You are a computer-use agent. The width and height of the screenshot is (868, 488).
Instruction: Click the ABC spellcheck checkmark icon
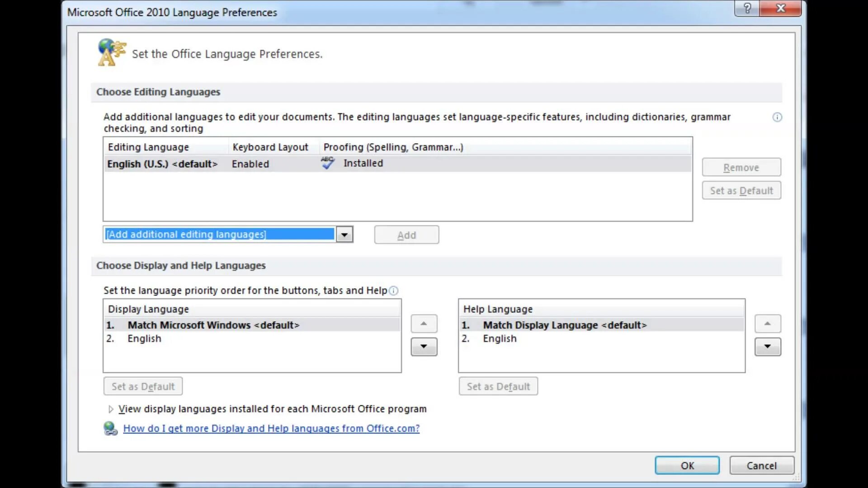coord(327,163)
